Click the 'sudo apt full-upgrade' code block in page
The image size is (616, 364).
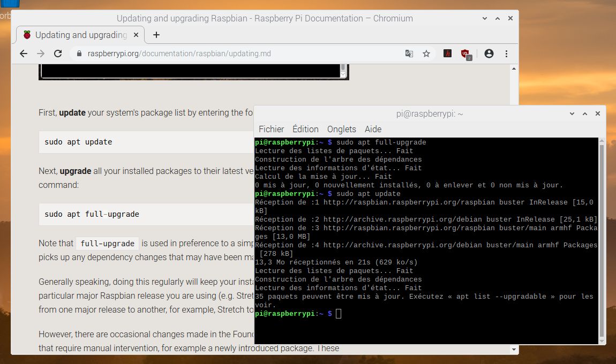click(x=147, y=214)
